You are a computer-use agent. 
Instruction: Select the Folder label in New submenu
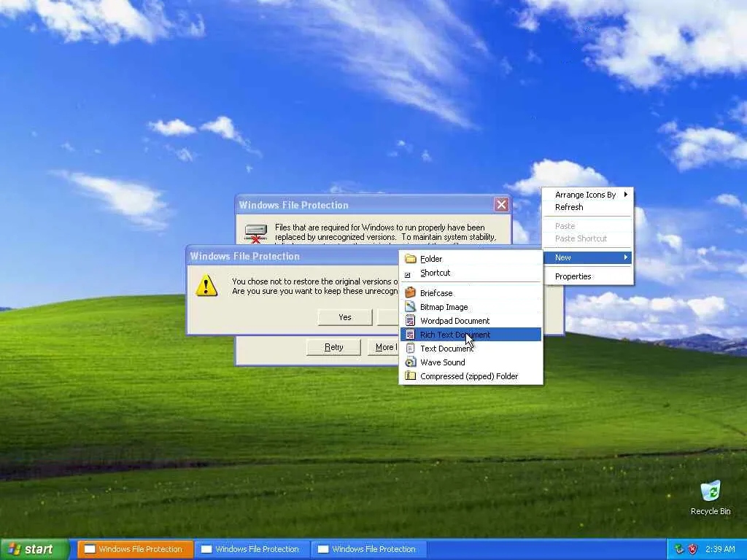click(431, 259)
